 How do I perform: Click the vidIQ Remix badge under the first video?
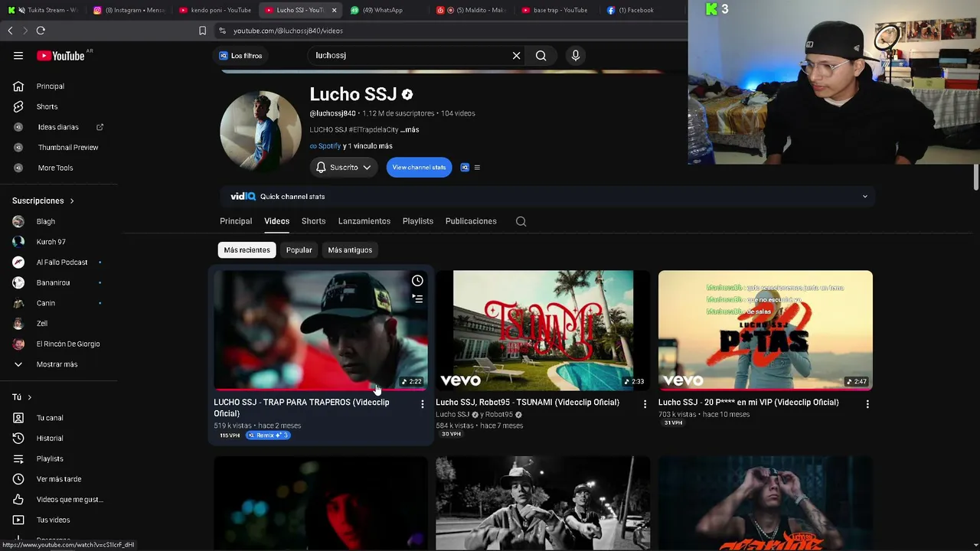268,435
